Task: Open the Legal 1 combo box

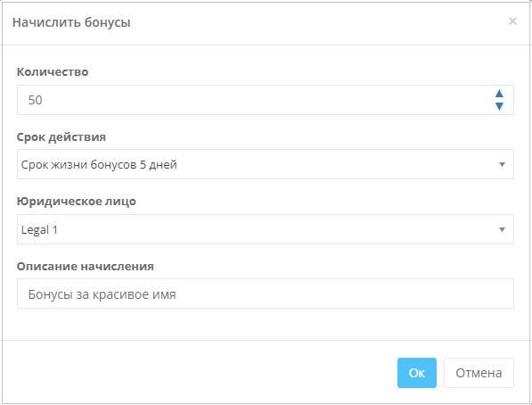Action: pos(266,229)
